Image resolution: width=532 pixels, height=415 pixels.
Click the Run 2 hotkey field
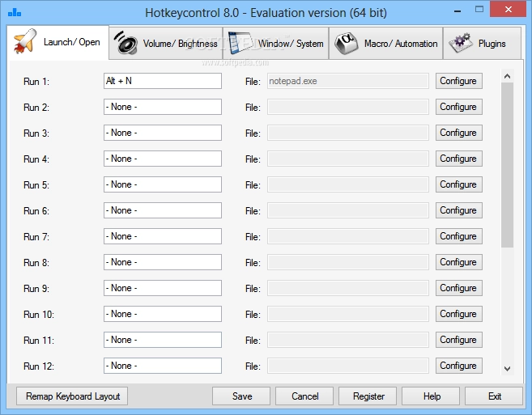click(163, 107)
